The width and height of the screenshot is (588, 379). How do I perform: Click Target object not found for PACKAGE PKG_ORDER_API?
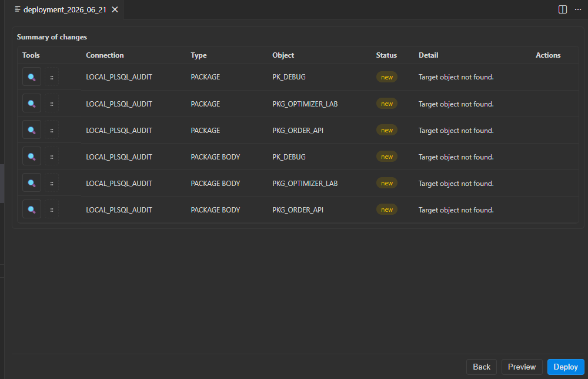click(x=456, y=131)
